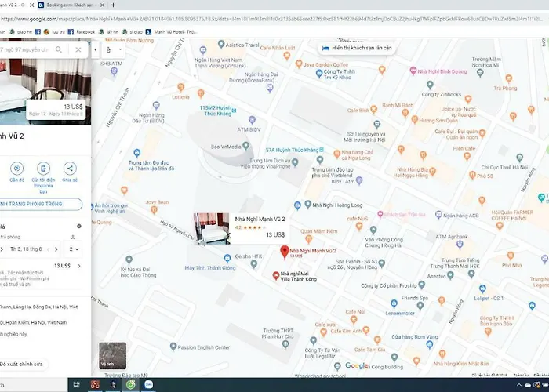Select the Lolipet - CS 1 marker
The image size is (549, 392).
pos(482,289)
